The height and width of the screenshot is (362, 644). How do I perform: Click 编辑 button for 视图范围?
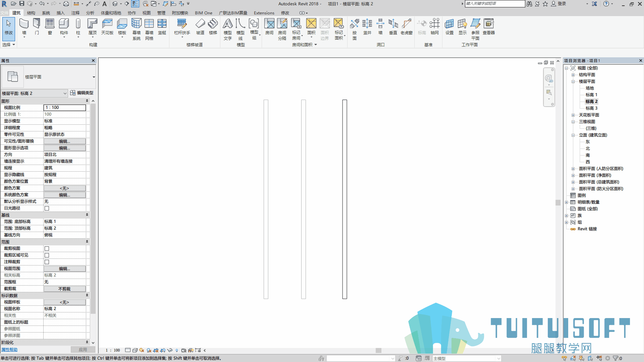coord(65,268)
